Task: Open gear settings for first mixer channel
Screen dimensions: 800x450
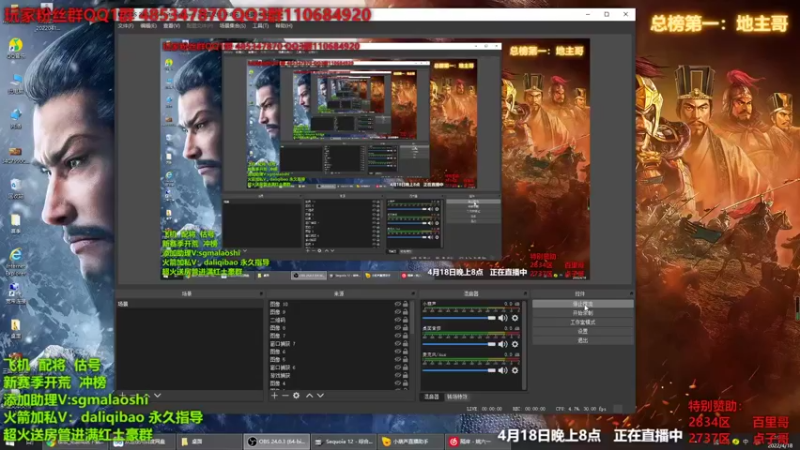Action: point(515,318)
